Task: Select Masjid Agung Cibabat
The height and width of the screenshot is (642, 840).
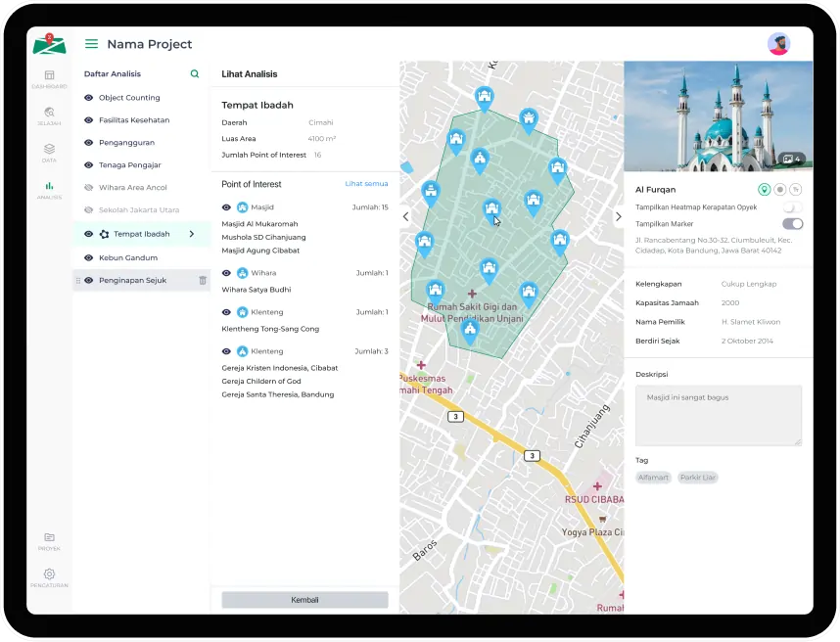Action: click(x=260, y=251)
